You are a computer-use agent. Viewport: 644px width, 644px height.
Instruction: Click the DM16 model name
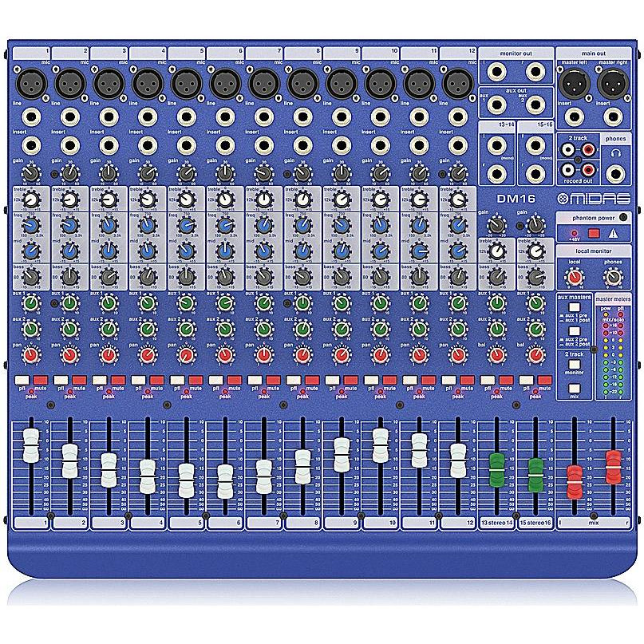(x=516, y=199)
